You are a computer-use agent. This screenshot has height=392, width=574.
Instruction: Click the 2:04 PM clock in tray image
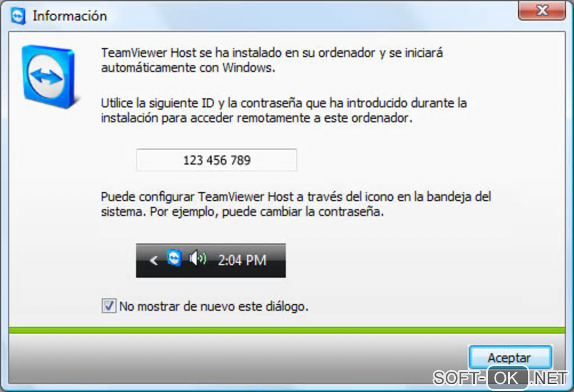click(242, 260)
